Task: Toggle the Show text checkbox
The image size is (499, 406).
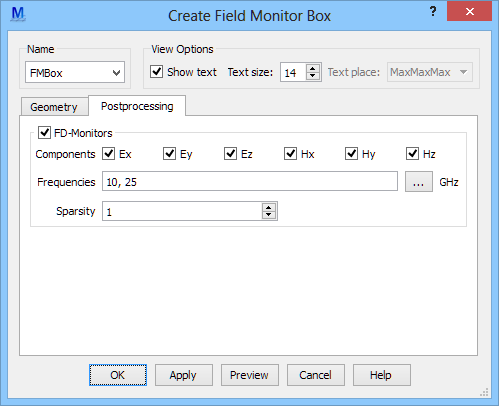Action: [156, 72]
